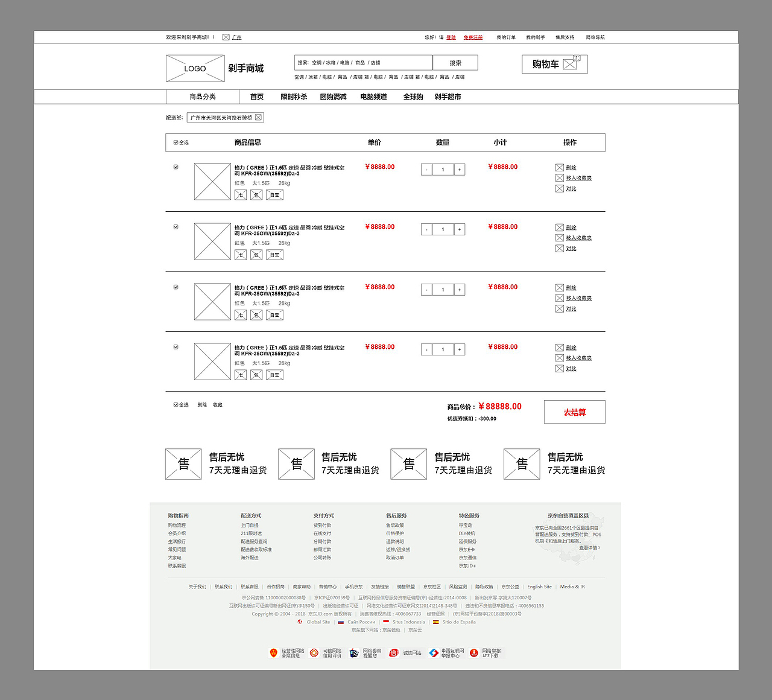Click the first 售 icon beside 售后无忧
Image resolution: width=772 pixels, height=700 pixels.
(x=183, y=464)
